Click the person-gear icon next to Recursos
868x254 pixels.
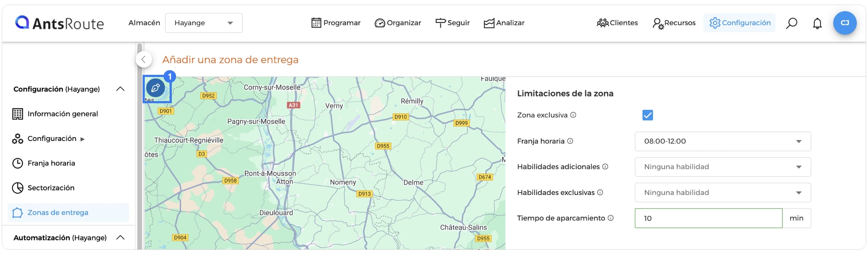tap(658, 24)
